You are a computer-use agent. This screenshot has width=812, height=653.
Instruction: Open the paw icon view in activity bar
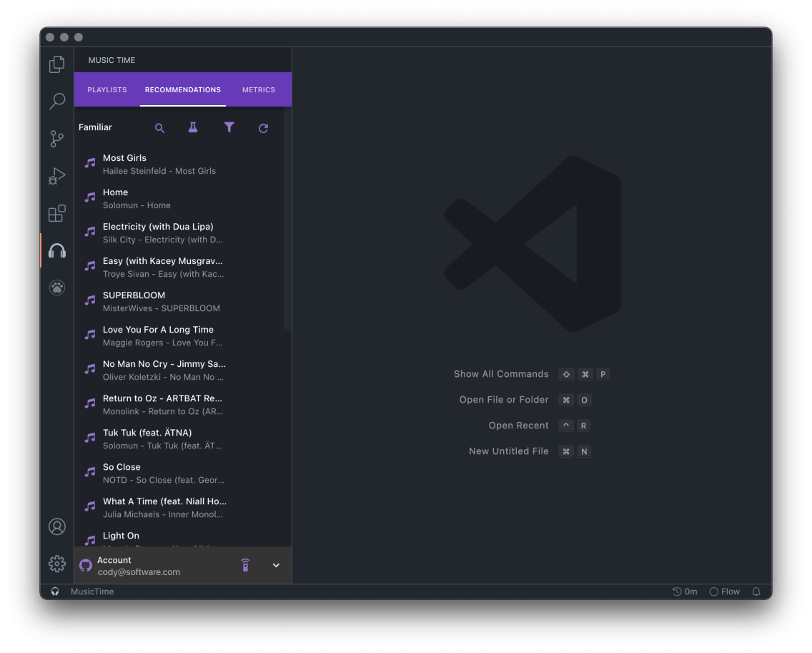point(57,287)
